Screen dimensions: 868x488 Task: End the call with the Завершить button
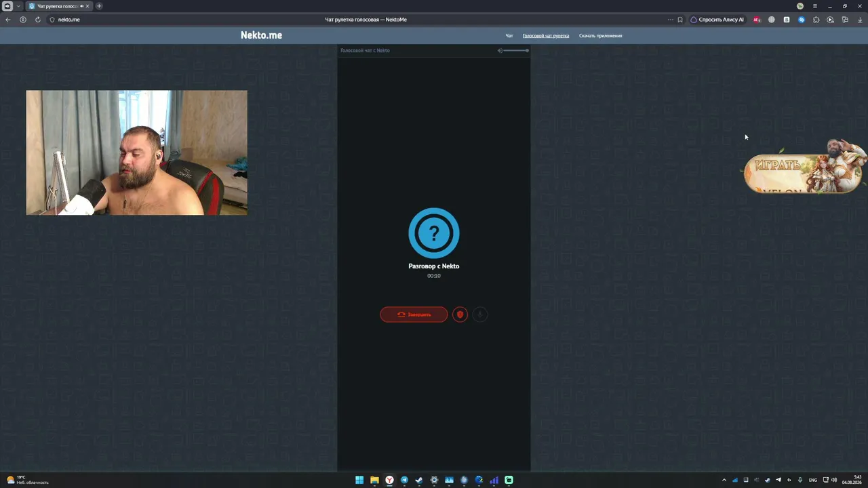tap(414, 314)
